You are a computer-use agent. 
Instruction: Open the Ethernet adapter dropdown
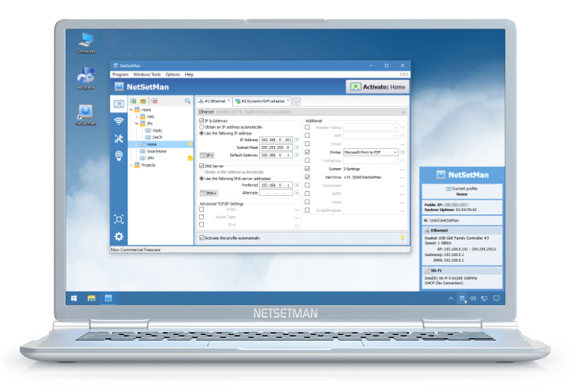pos(302,112)
